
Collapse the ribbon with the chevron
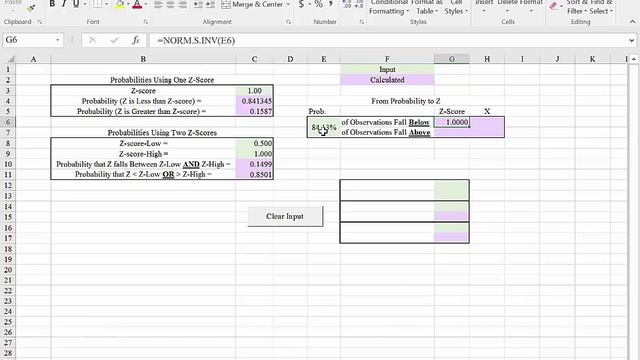[x=632, y=22]
